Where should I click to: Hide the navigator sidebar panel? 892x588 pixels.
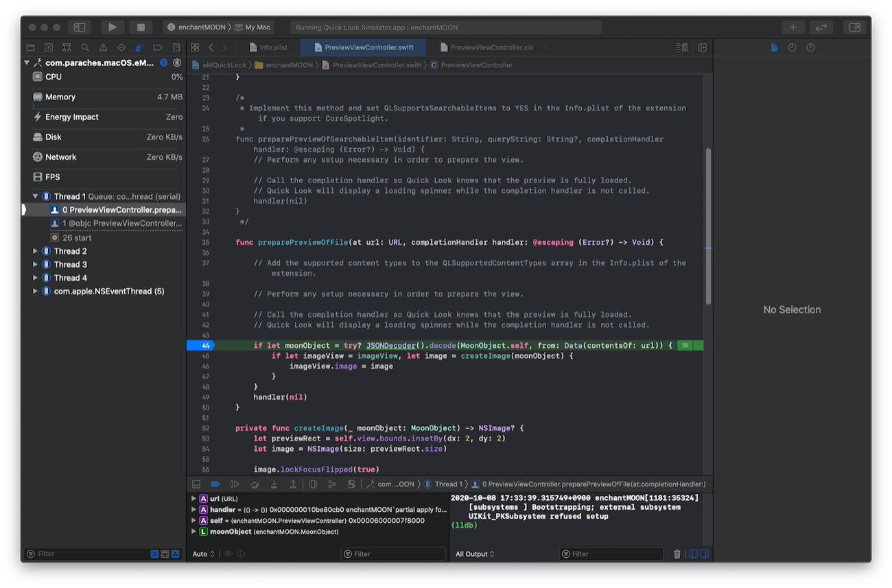tap(80, 27)
